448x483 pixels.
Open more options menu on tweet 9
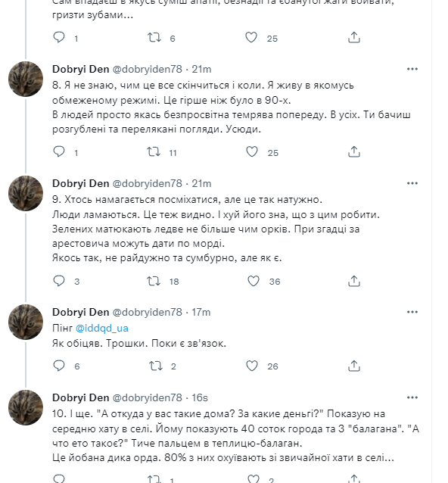(x=412, y=183)
